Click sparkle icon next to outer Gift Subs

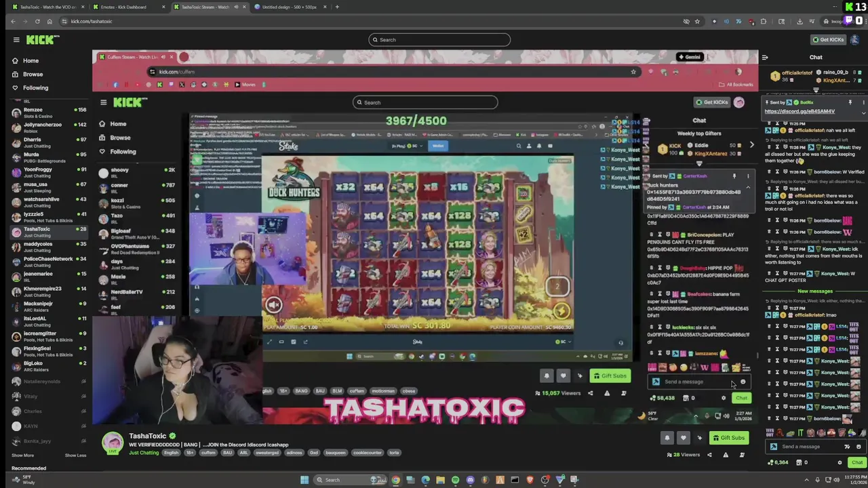699,438
